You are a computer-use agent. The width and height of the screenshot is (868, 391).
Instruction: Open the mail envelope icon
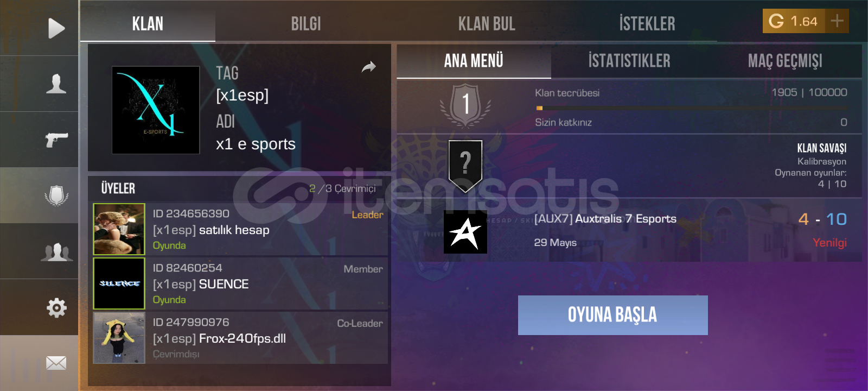point(56,363)
